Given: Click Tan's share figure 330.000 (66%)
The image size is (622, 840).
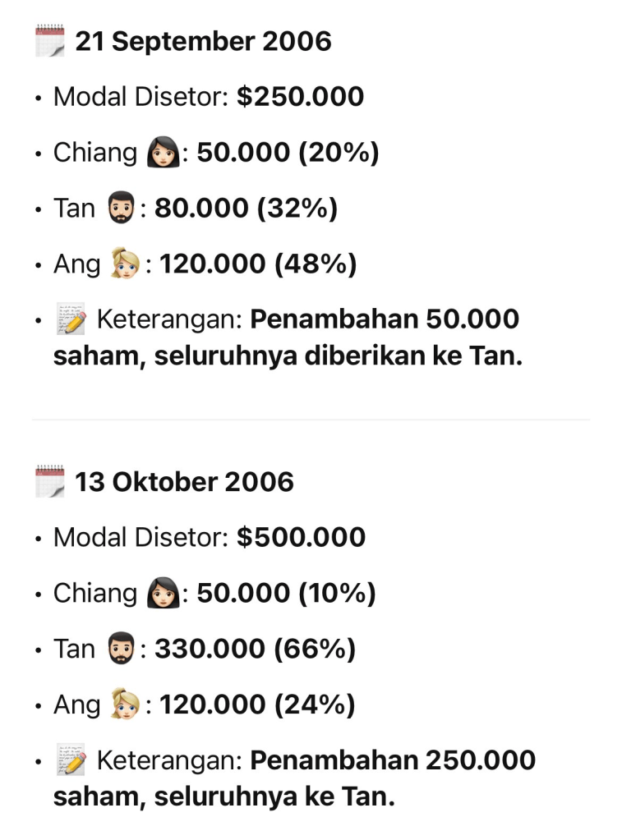Looking at the screenshot, I should click(255, 650).
